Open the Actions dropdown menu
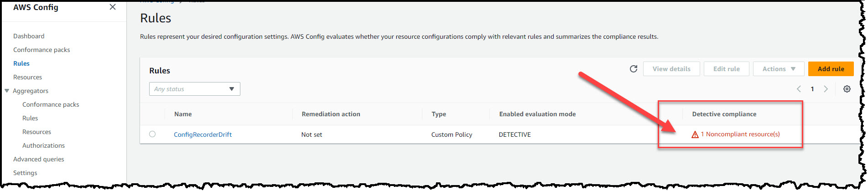 click(x=779, y=69)
